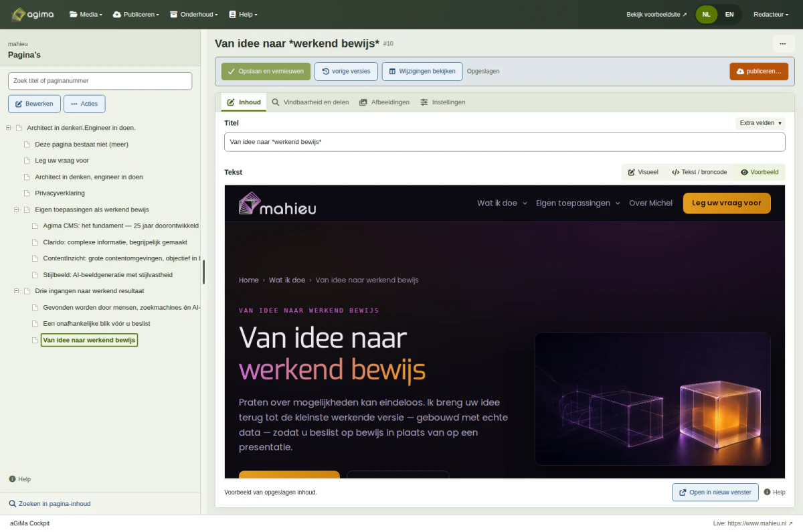Click mahieu logo in preview
The image size is (803, 532).
coord(277,203)
